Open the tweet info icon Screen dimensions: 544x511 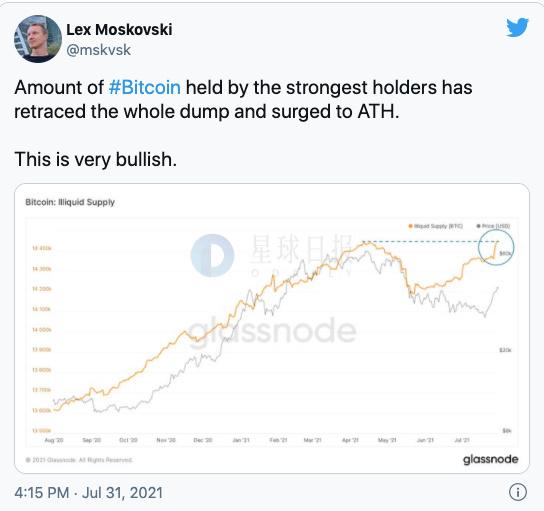tap(518, 492)
